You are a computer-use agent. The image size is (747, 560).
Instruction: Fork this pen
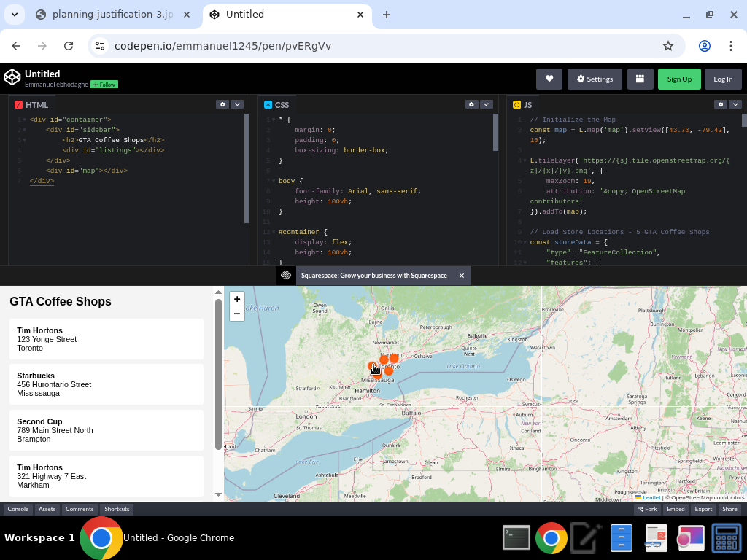click(648, 509)
